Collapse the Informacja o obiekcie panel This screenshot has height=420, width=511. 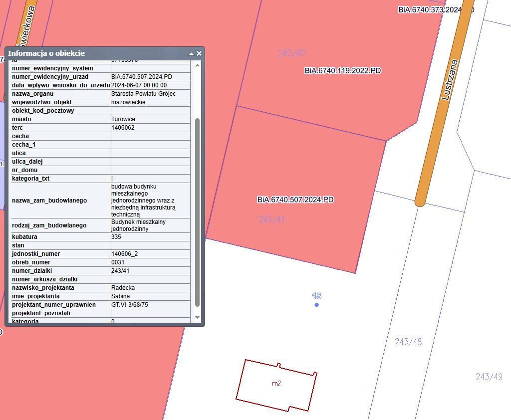(191, 54)
